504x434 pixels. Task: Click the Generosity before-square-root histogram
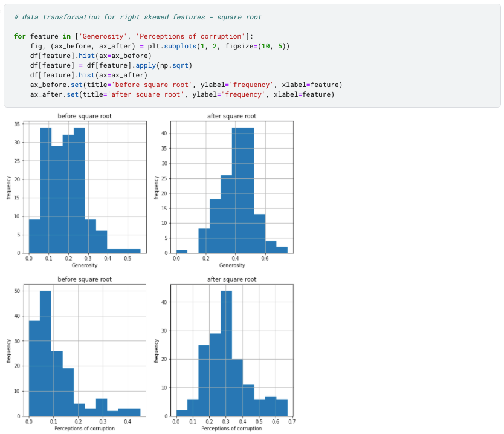click(85, 187)
